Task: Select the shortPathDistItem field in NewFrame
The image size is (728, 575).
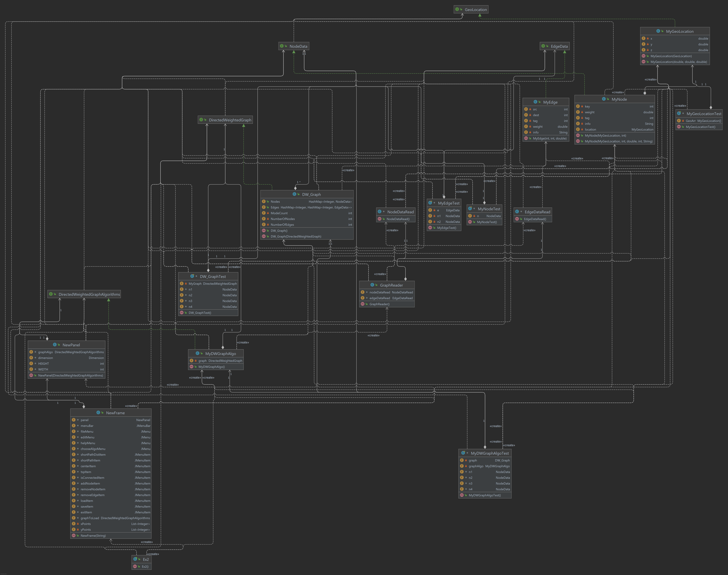Action: [93, 455]
